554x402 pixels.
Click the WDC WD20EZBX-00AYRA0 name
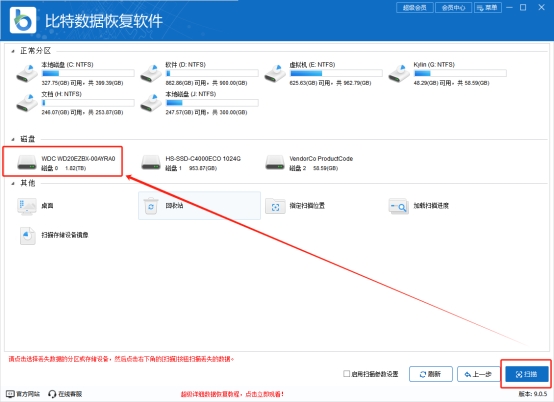click(x=78, y=159)
